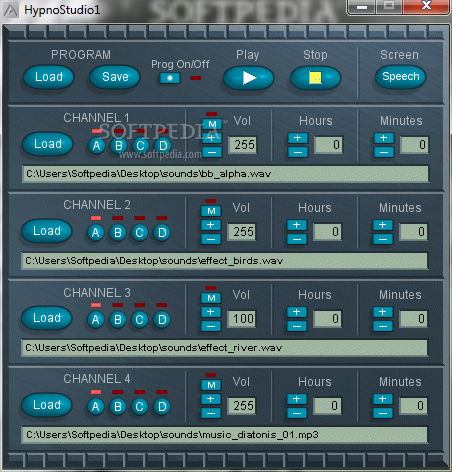This screenshot has height=472, width=452.
Task: Click the Channel 1 volume value 255
Action: click(x=243, y=145)
